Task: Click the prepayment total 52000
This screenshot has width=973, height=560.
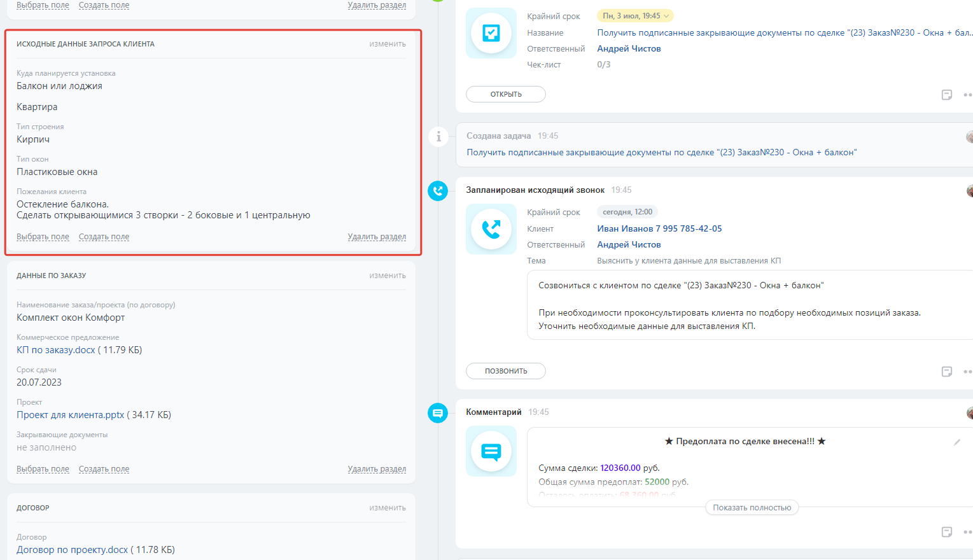Action: 657,482
